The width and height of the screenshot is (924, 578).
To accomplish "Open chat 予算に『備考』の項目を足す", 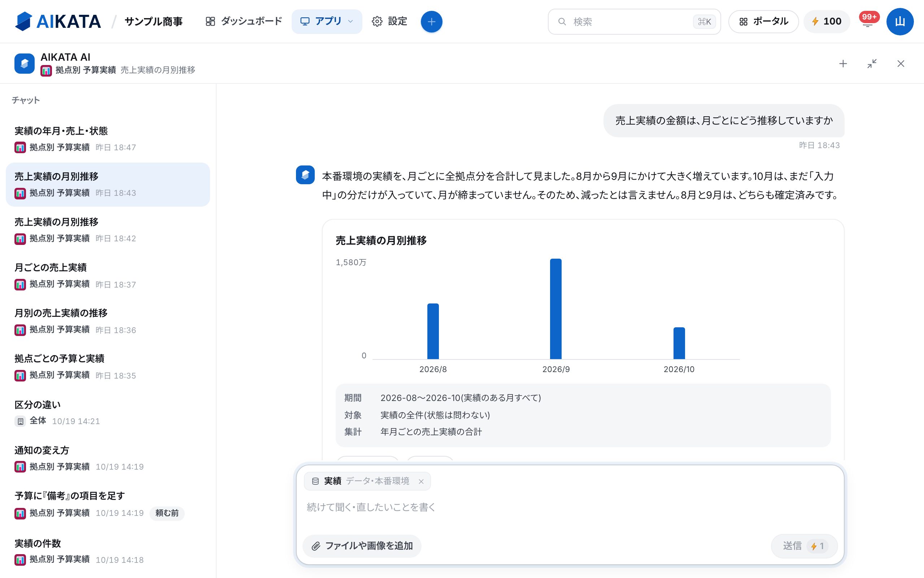I will point(108,504).
